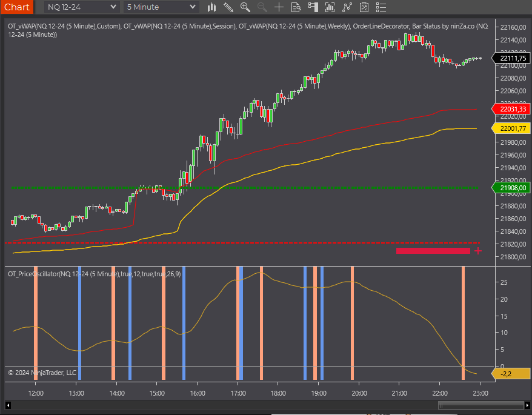Open the Strategies icon
This screenshot has height=415, width=532.
point(347,7)
